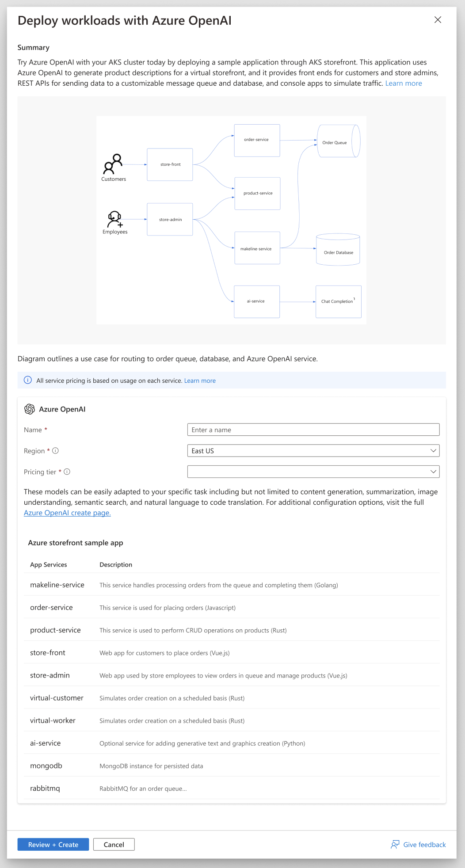Select the makeline-service table row name
The height and width of the screenshot is (868, 465).
coord(57,585)
